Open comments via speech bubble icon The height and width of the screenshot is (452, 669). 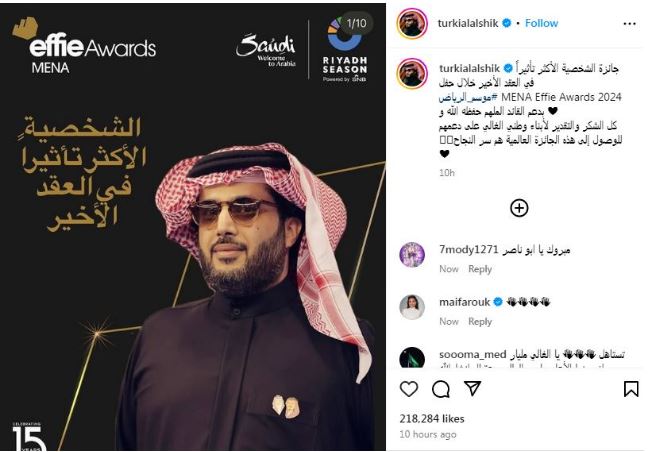point(441,389)
